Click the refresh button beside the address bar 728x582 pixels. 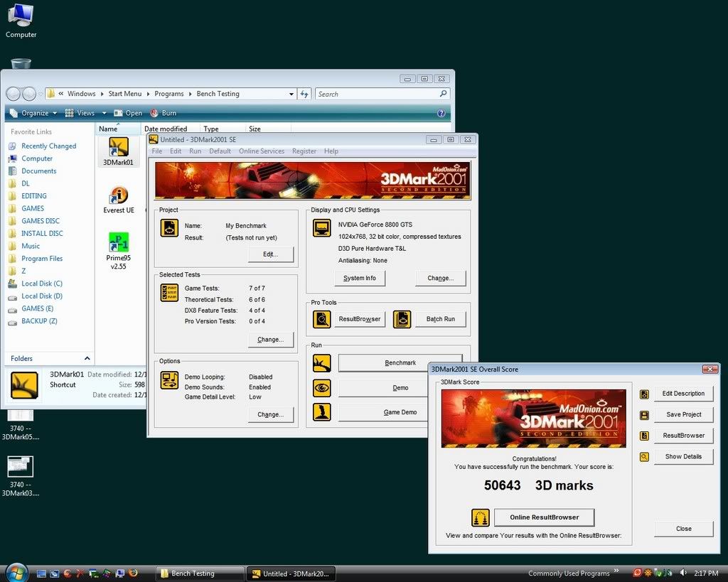[304, 95]
